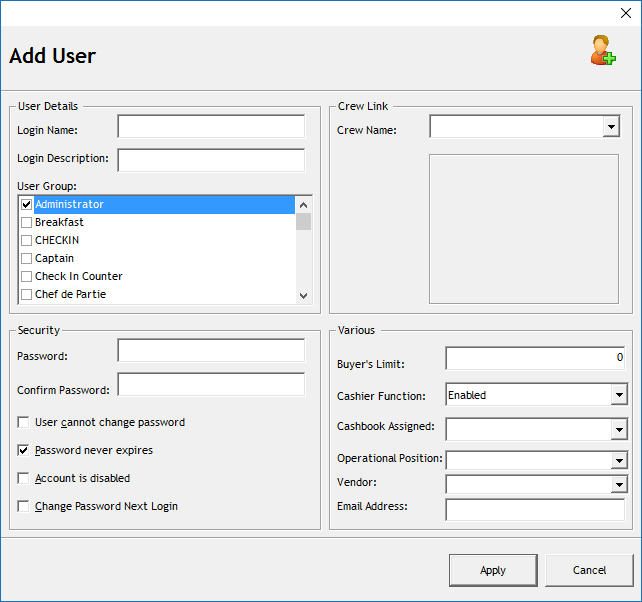642x602 pixels.
Task: Click the Login Name input field
Action: [211, 127]
